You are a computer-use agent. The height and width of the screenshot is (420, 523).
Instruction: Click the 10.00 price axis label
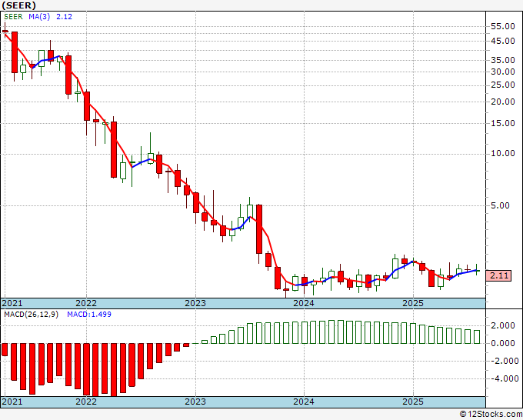tap(503, 153)
